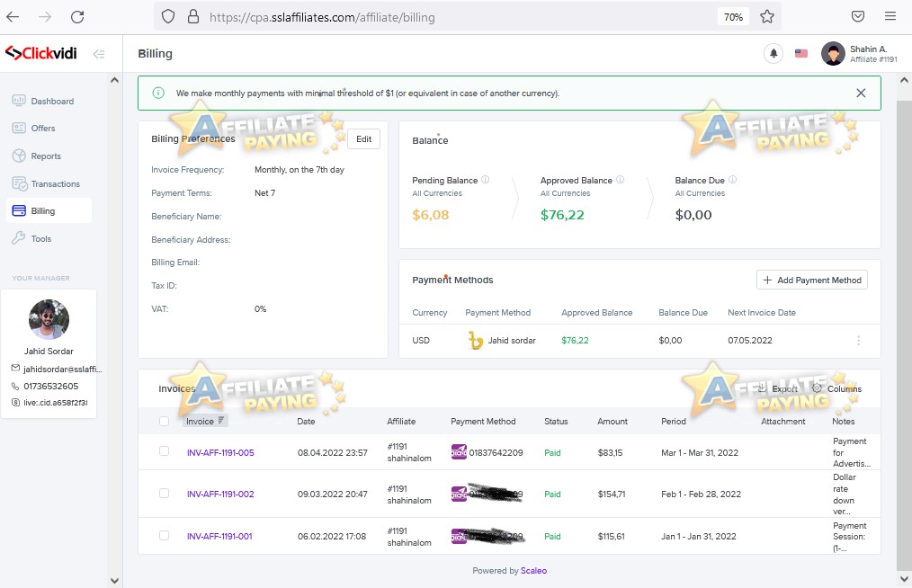Image resolution: width=912 pixels, height=588 pixels.
Task: Click the info icon in the green notice
Action: tap(158, 94)
